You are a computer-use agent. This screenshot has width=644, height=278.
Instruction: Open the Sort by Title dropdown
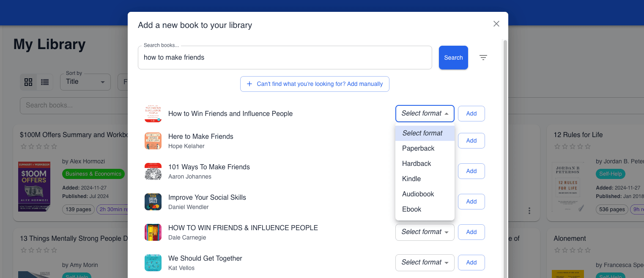point(85,82)
